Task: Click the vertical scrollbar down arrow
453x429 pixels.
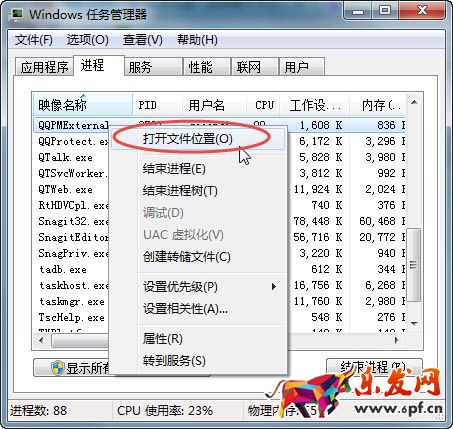Action: pyautogui.click(x=414, y=323)
